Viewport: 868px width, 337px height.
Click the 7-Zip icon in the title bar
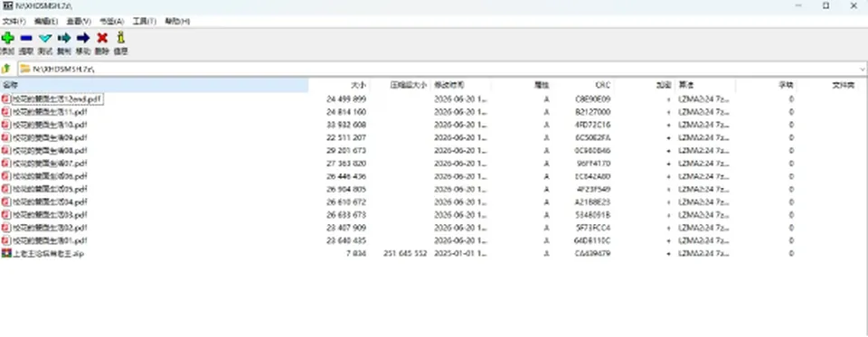[x=7, y=5]
